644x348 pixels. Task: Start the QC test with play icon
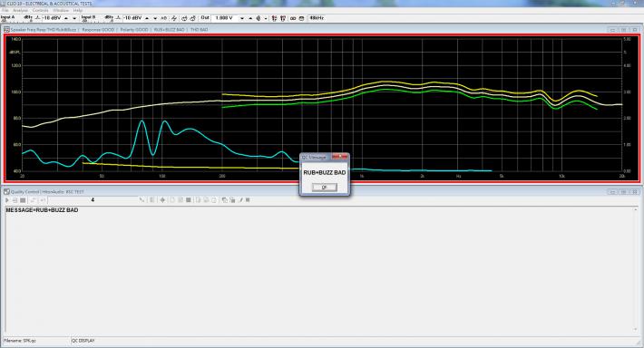[7, 200]
